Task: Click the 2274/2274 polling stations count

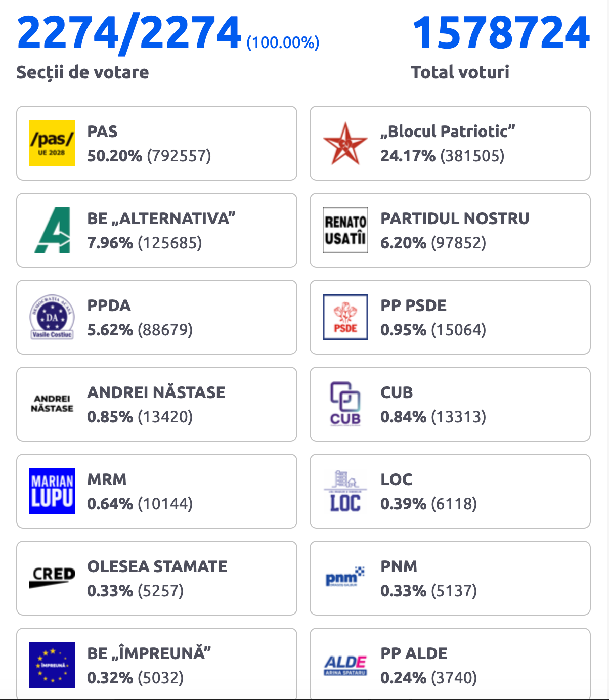Action: (129, 33)
